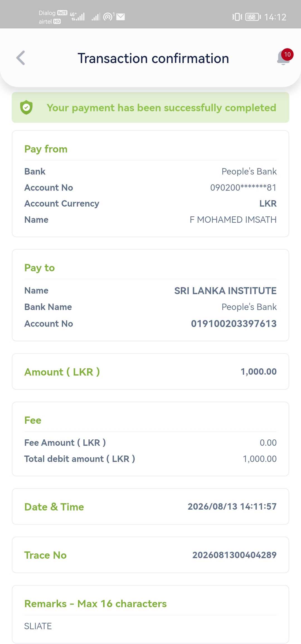
Task: Tap the back arrow icon
Action: (21, 58)
